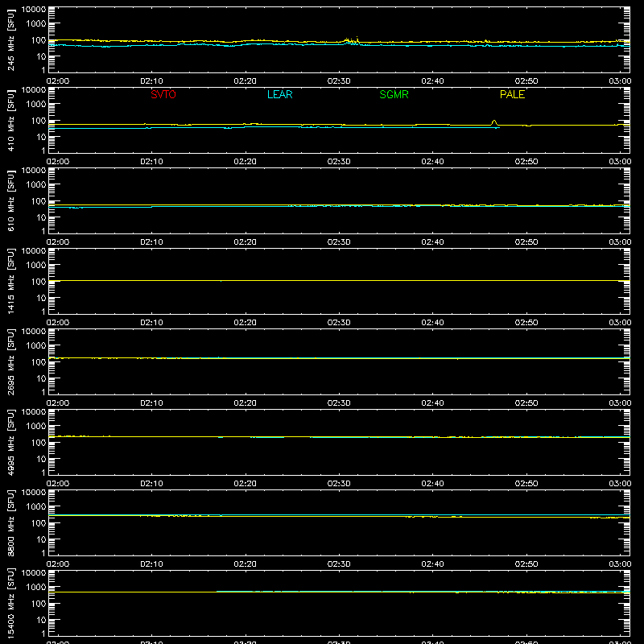Click 02:00 tick label under 410 MHz plot
The width and height of the screenshot is (644, 644).
(x=58, y=162)
